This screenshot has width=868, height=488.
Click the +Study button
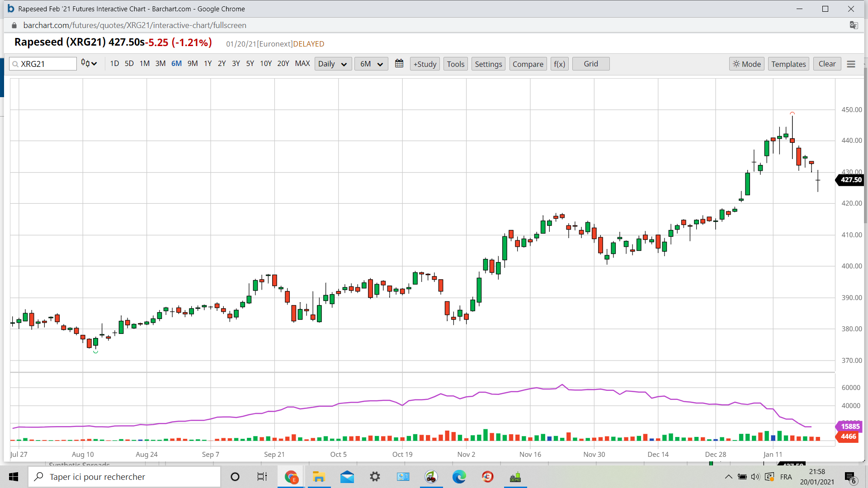tap(425, 64)
